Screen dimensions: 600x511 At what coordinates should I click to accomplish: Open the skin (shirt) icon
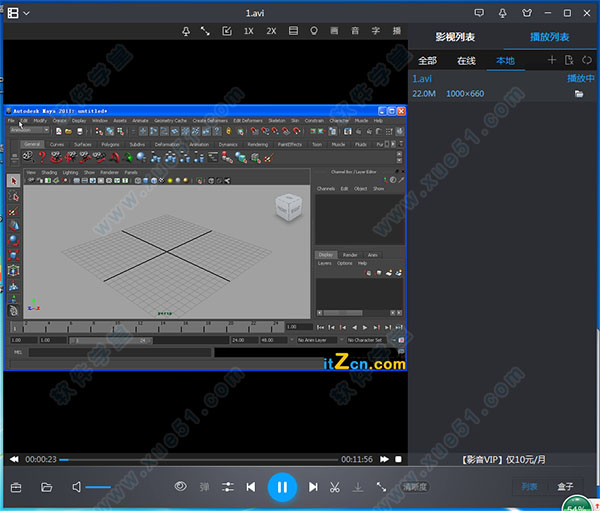(527, 13)
